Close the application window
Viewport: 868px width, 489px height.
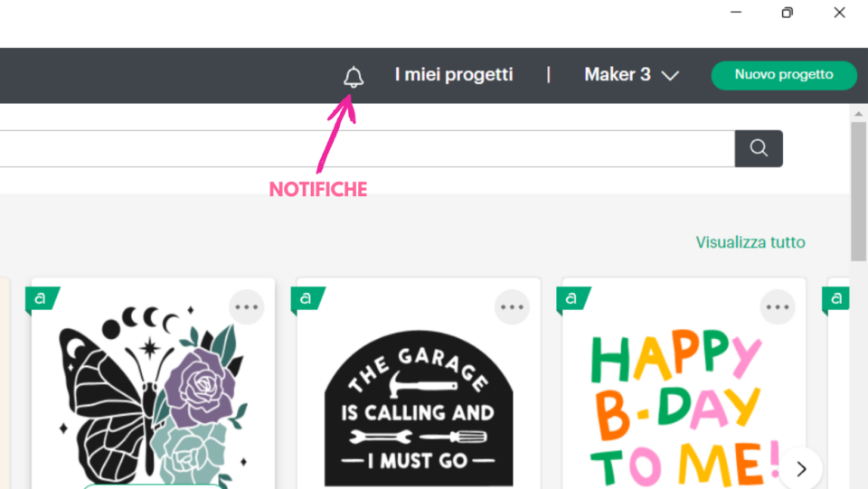pos(839,12)
